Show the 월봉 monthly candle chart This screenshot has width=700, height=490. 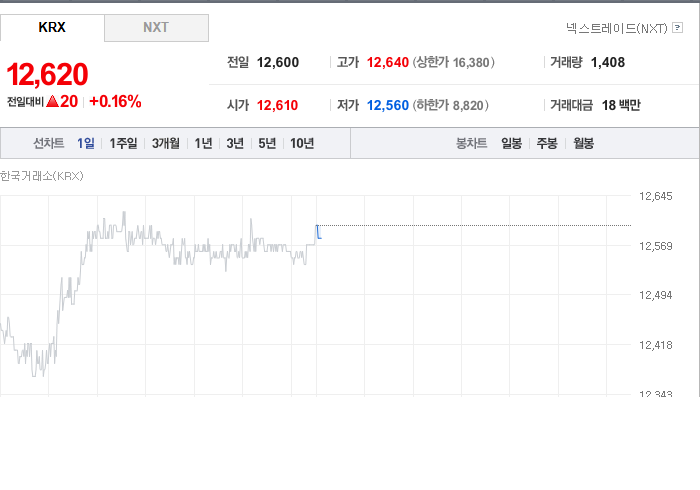click(x=583, y=143)
